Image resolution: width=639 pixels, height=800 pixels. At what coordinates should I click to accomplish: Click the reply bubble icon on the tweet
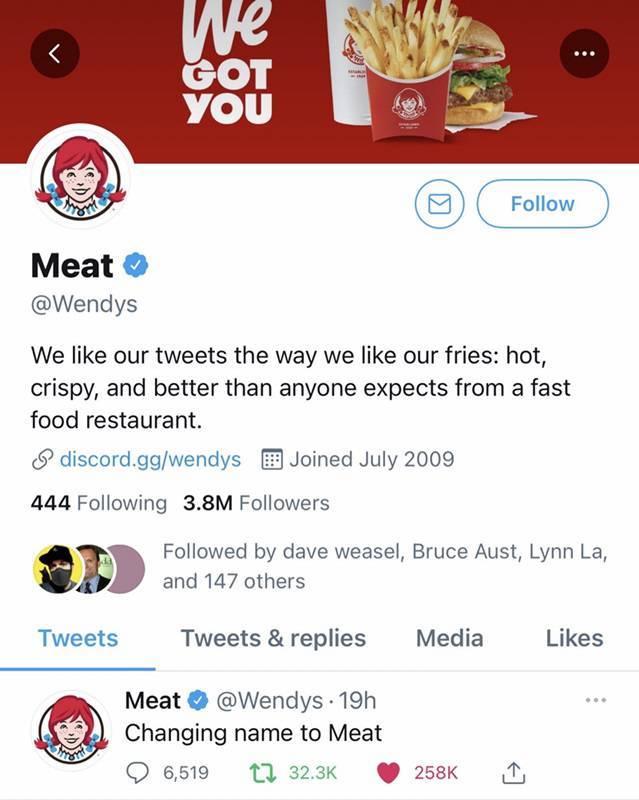point(137,772)
